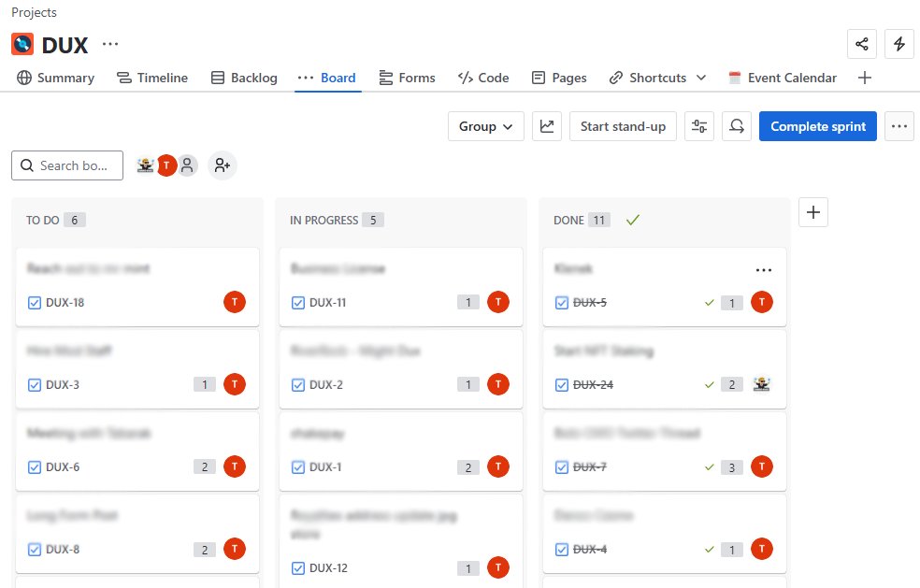The width and height of the screenshot is (920, 588).
Task: Click the Start stand-up button
Action: pyautogui.click(x=623, y=126)
